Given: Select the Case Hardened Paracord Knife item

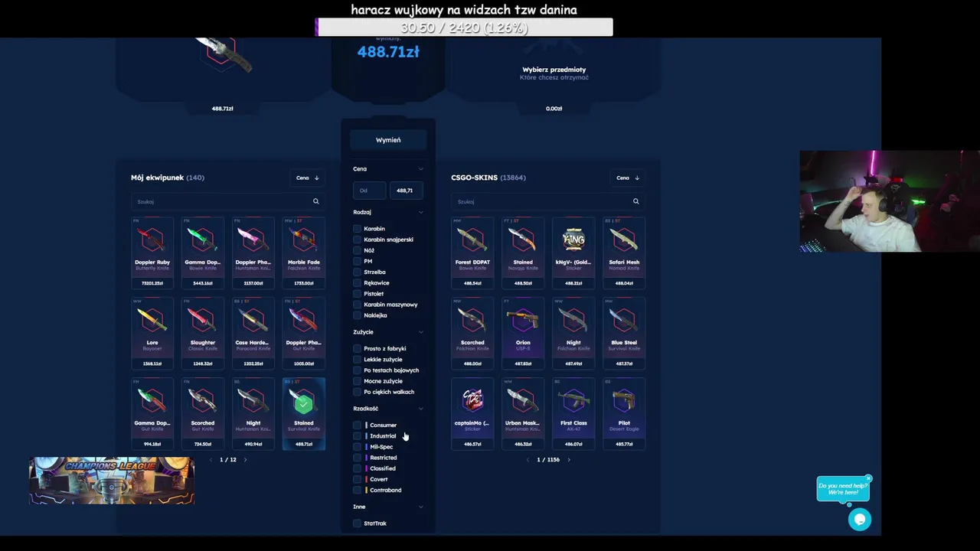Looking at the screenshot, I should click(x=253, y=333).
